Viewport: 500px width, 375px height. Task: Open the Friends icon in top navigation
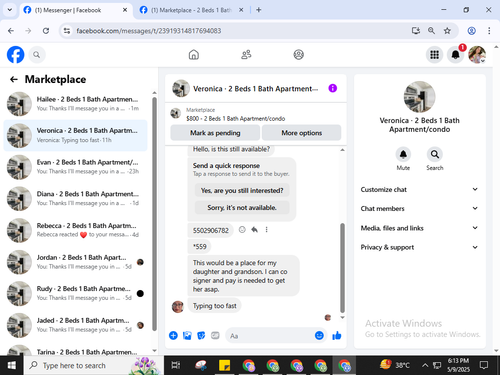point(246,55)
